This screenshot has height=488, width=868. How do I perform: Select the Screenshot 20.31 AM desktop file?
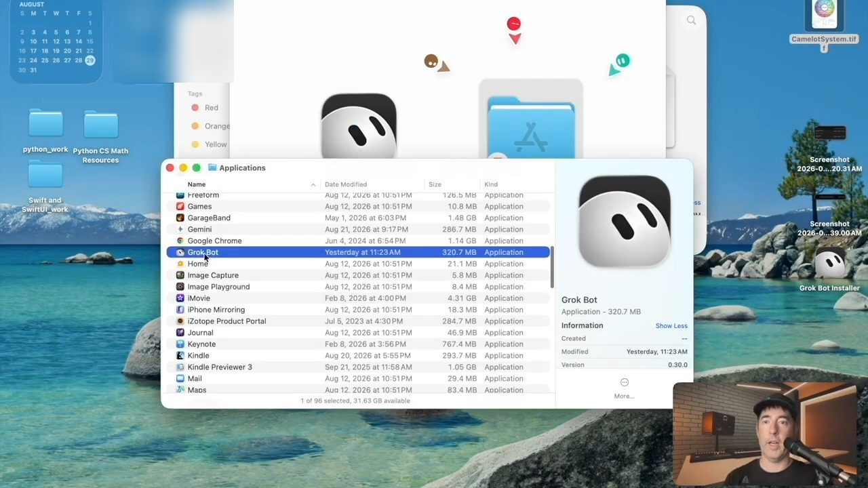click(x=830, y=134)
